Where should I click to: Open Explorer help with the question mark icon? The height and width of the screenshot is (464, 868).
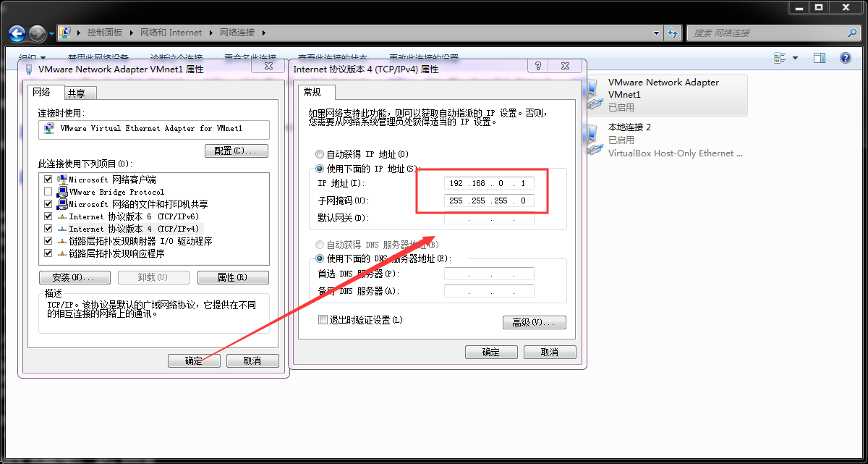[845, 58]
